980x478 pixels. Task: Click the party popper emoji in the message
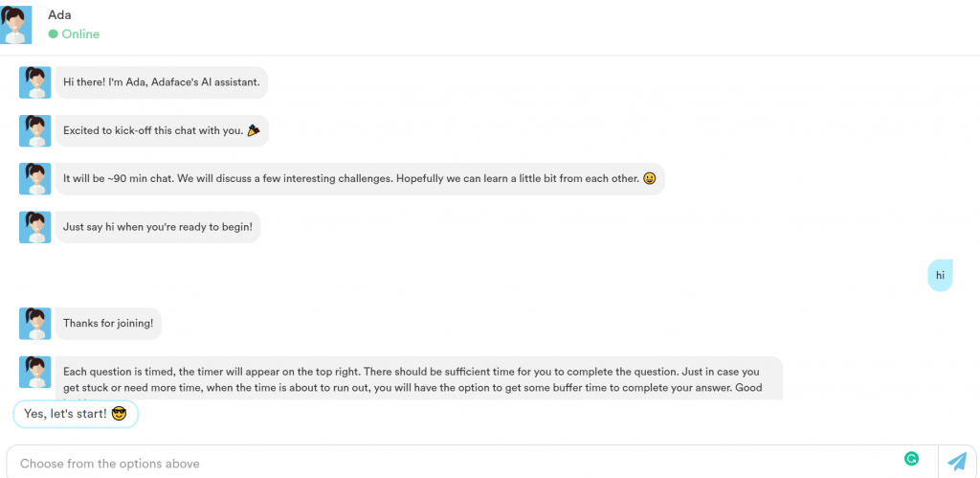[253, 130]
